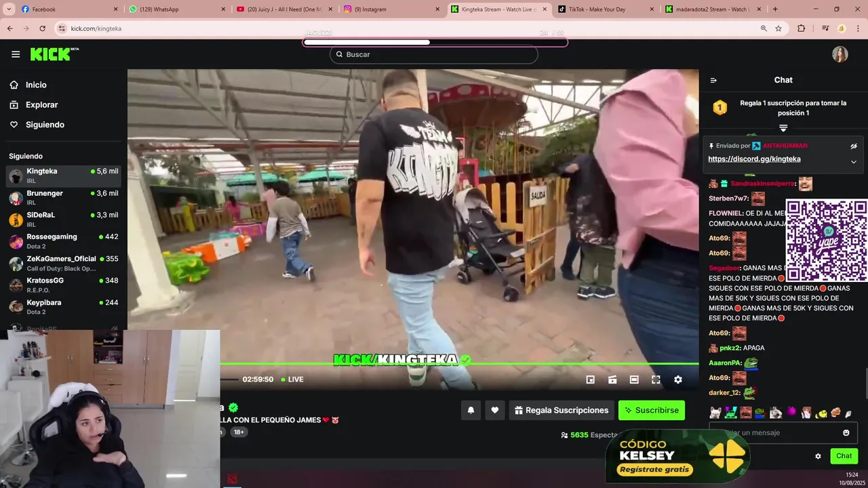The image size is (868, 488).
Task: Open chat settings gear
Action: coord(818,456)
